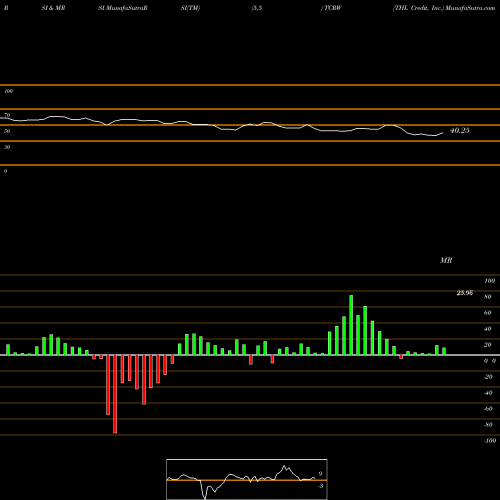Click the RSI value label 40.25
Screen dimensions: 500x500
click(460, 130)
